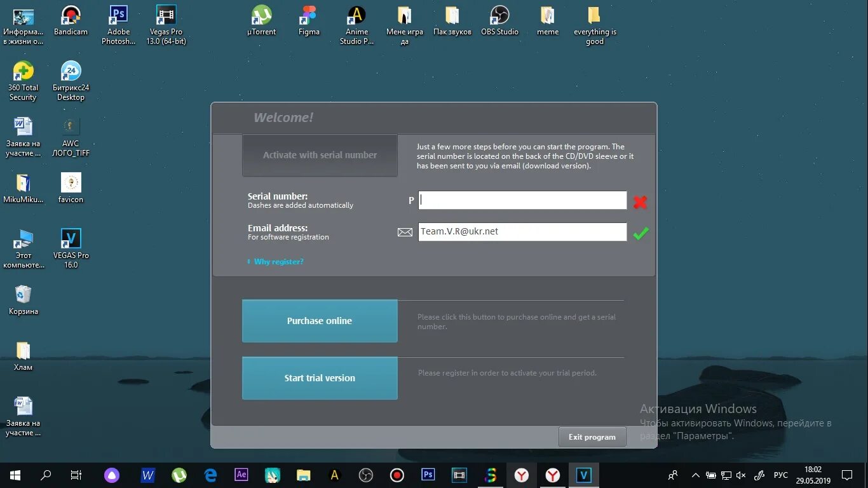Select the Хлам folder on desktop
Viewport: 868px width, 488px height.
pos(23,356)
